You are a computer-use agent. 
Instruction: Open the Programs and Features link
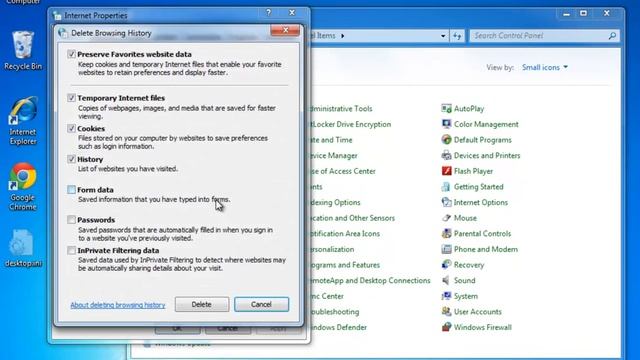345,265
